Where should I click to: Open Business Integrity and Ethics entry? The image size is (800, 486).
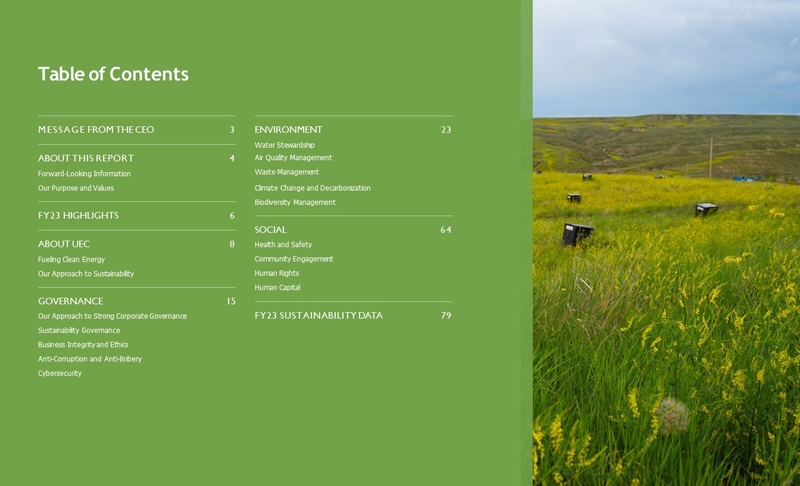click(x=83, y=345)
